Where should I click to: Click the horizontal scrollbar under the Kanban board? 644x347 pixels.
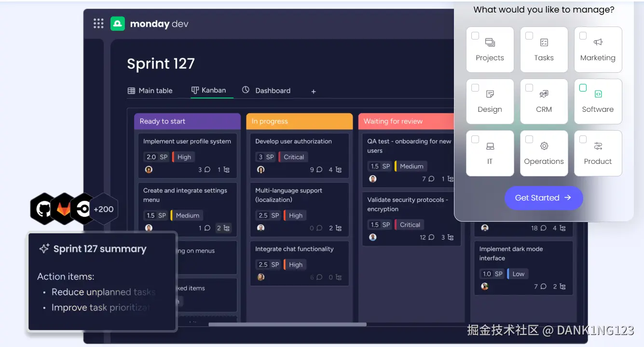[x=288, y=324]
